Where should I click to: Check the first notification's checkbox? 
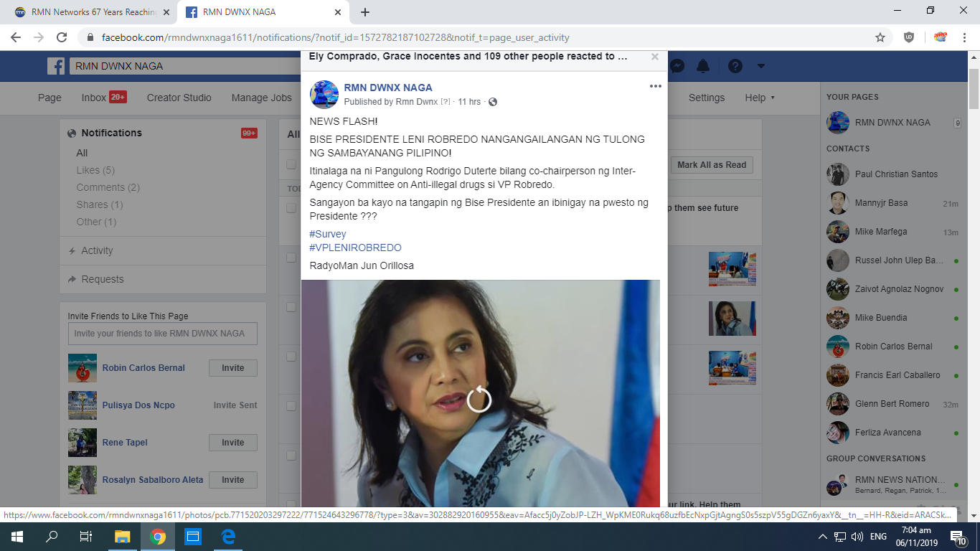coord(291,208)
